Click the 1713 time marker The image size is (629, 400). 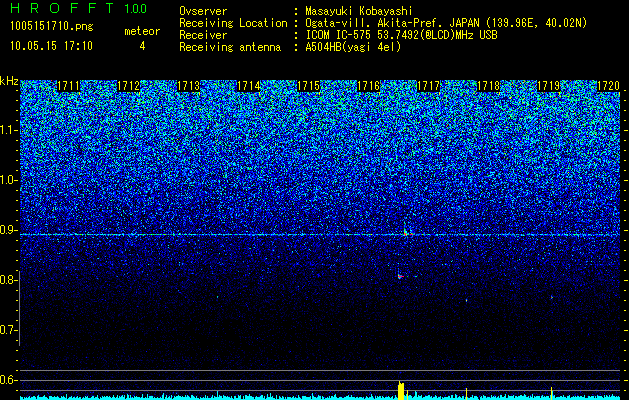pyautogui.click(x=189, y=86)
